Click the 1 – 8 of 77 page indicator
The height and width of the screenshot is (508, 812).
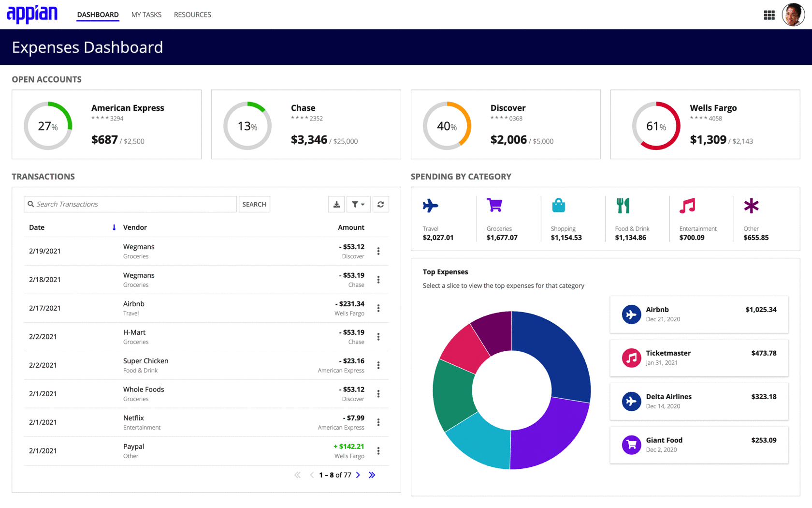coord(335,475)
